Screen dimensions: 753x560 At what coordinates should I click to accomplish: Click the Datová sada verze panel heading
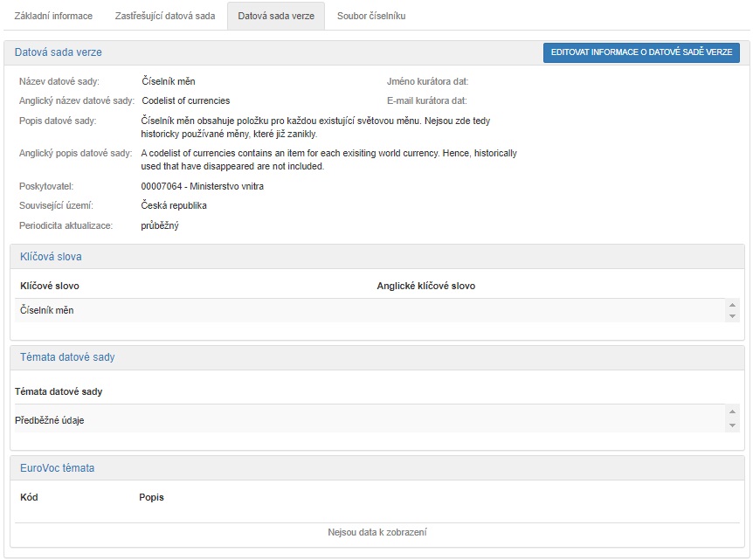click(x=58, y=53)
